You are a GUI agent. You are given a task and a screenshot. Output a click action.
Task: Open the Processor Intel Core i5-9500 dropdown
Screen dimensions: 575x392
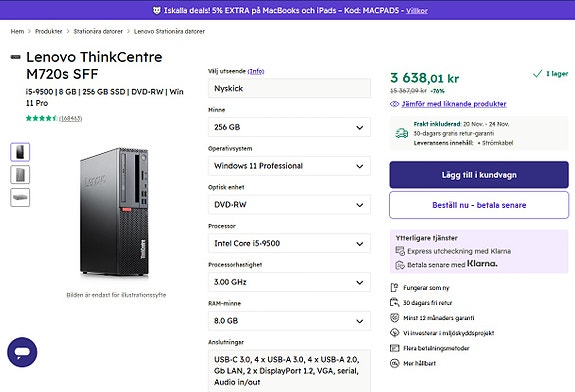289,243
